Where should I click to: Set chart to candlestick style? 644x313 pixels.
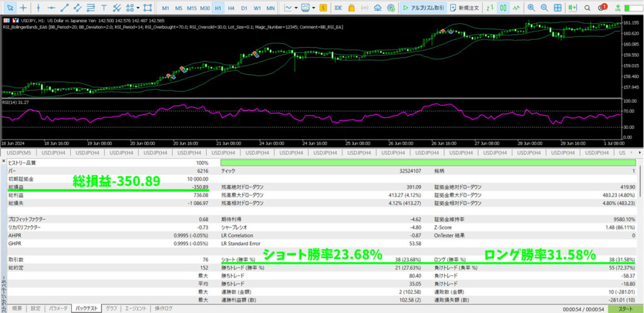pos(503,8)
